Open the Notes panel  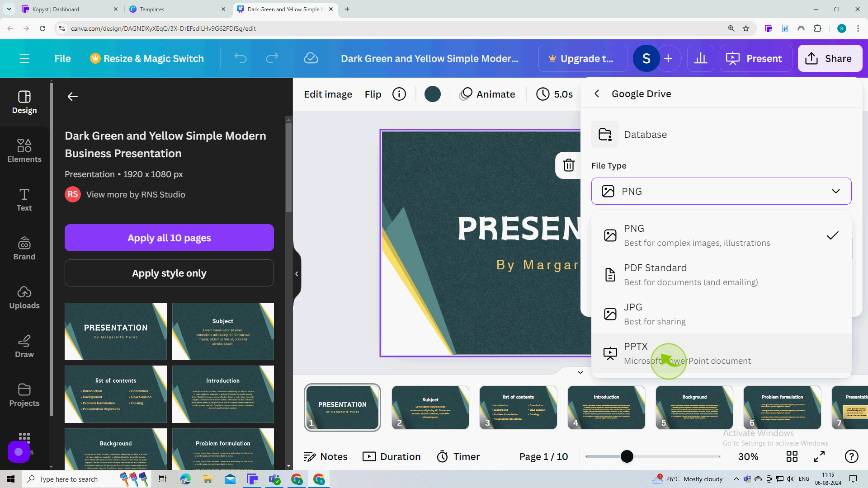[x=325, y=456]
